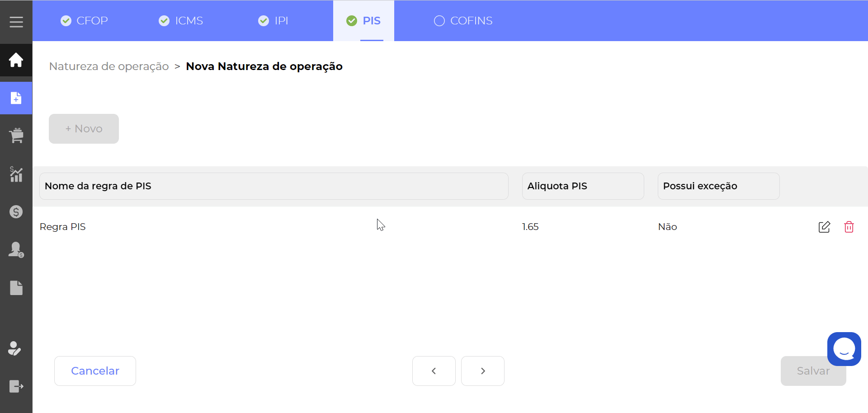Go to the home page icon

(16, 60)
